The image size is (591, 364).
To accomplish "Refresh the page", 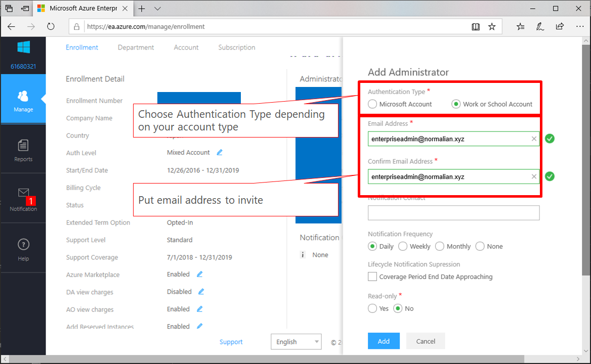I will point(51,27).
